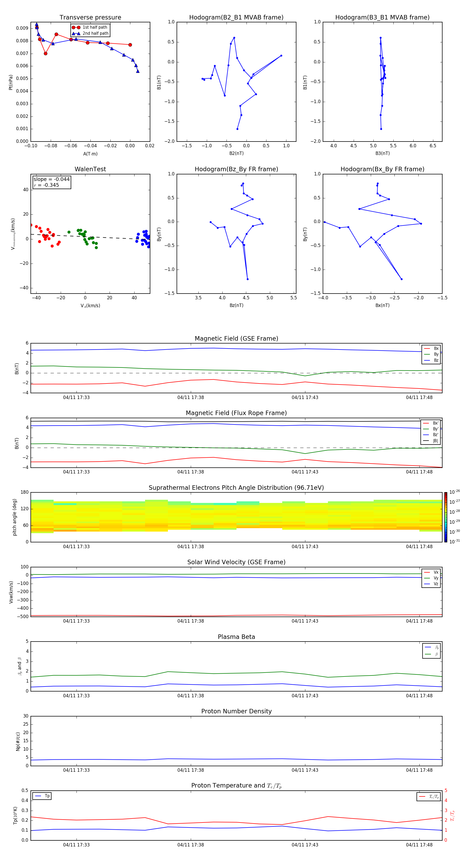Select the βp entry in Plasma Beta legend
This screenshot has height=868, width=473.
tap(431, 647)
